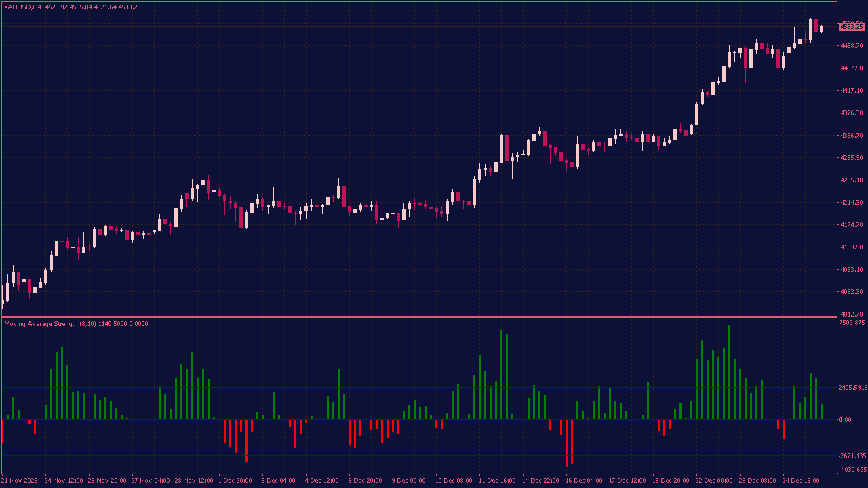
Task: Select the most recent candlestick
Action: point(821,30)
